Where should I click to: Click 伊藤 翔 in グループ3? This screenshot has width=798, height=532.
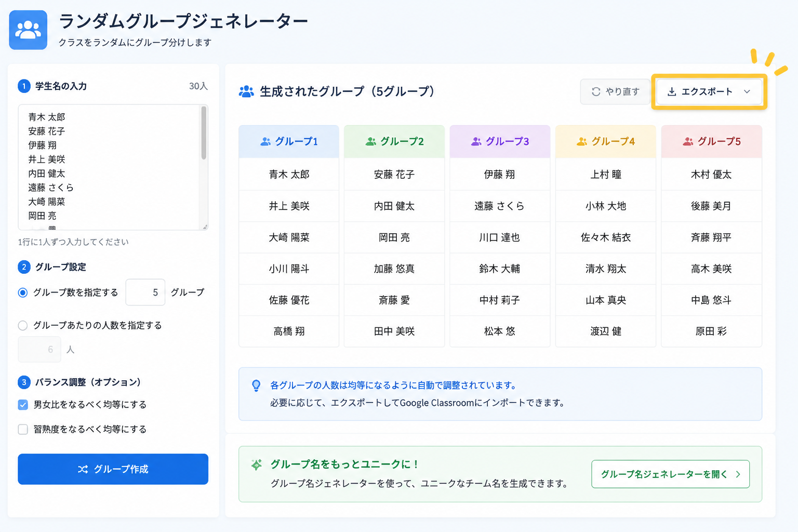pyautogui.click(x=500, y=175)
